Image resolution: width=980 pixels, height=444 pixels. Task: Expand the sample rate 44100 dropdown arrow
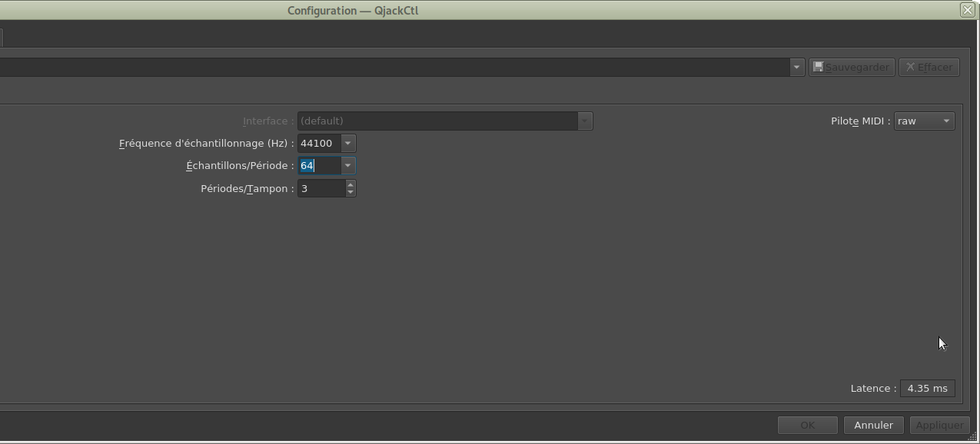tap(347, 143)
